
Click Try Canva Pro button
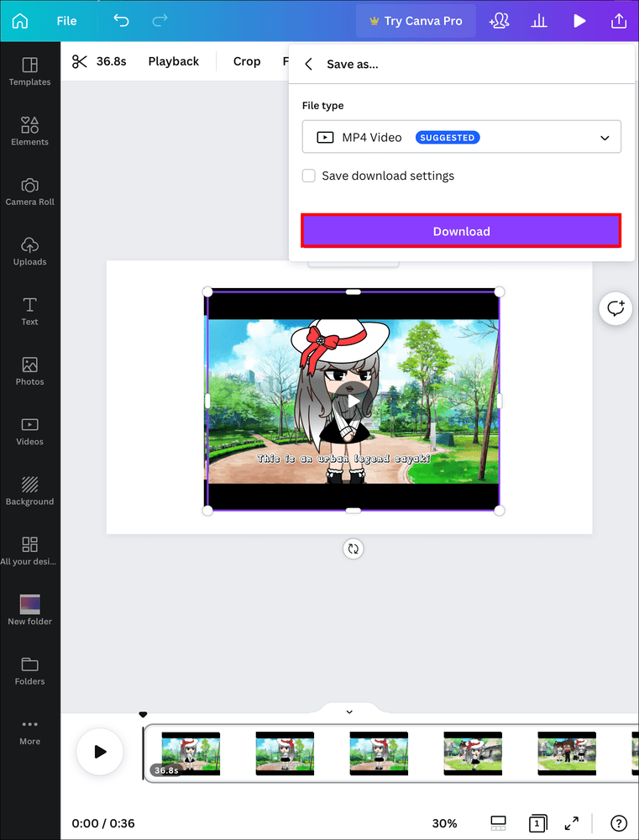point(416,21)
